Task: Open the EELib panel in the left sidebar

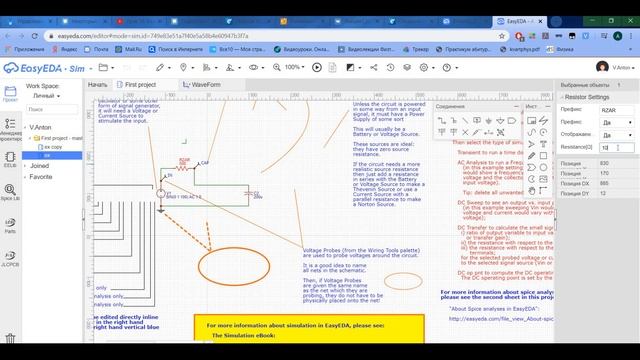Action: coord(10,160)
